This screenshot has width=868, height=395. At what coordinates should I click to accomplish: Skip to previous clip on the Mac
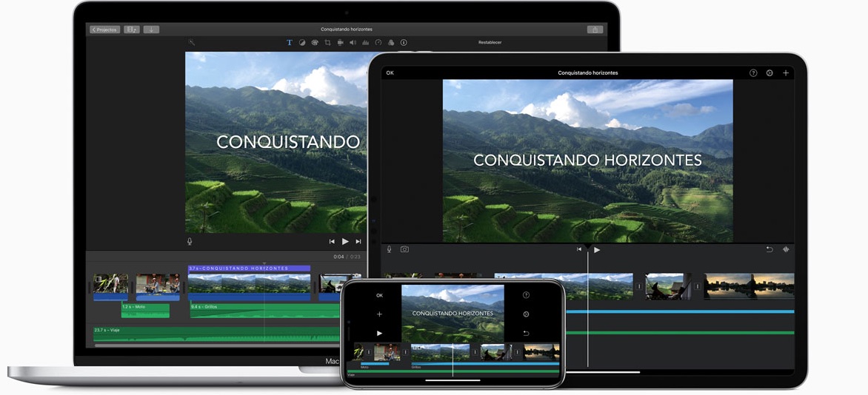point(332,241)
